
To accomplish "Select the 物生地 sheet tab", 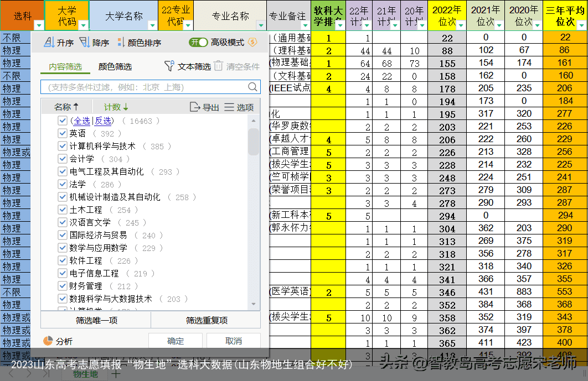I will (86, 374).
